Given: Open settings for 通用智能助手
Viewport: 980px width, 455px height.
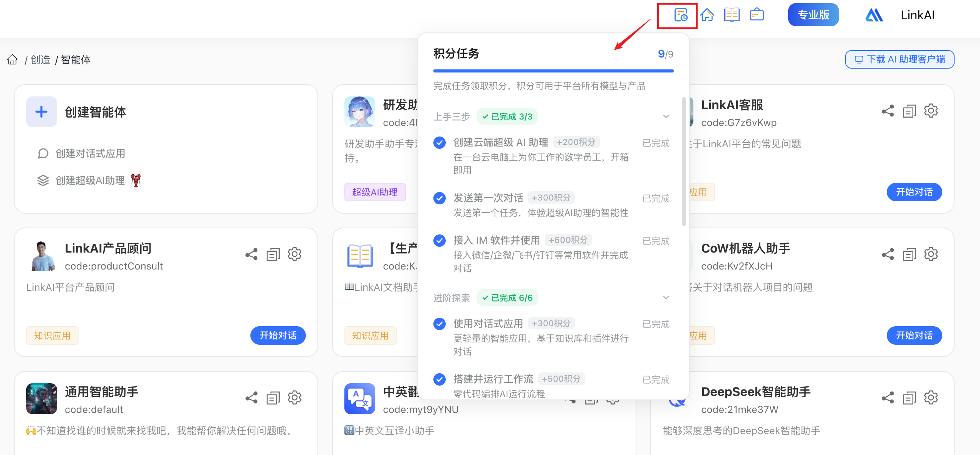Looking at the screenshot, I should 295,398.
